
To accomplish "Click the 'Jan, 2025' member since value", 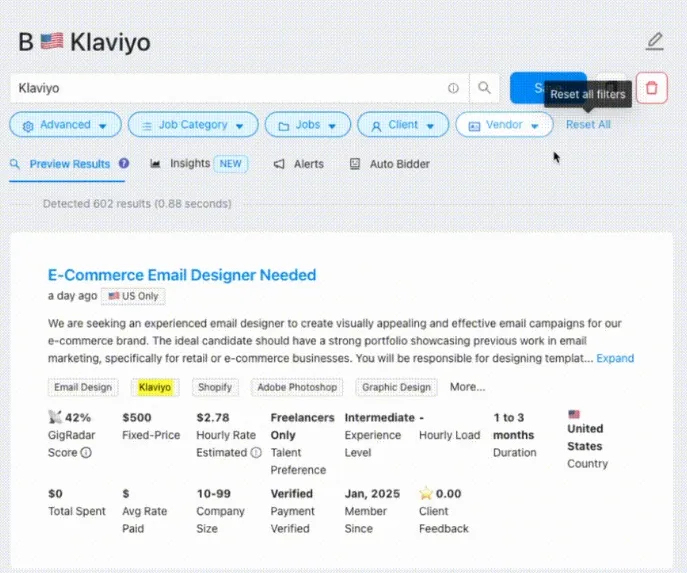I will point(372,494).
